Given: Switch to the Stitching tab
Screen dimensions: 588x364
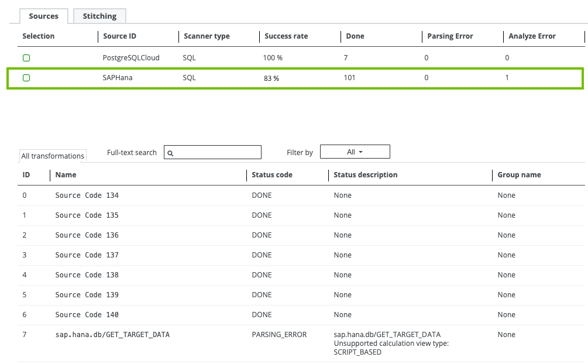Looking at the screenshot, I should point(99,16).
